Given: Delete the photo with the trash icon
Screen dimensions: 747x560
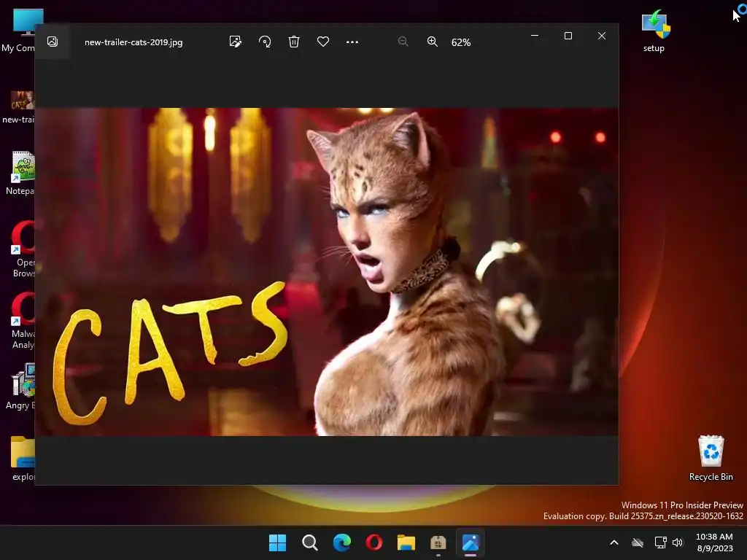Looking at the screenshot, I should (x=294, y=42).
